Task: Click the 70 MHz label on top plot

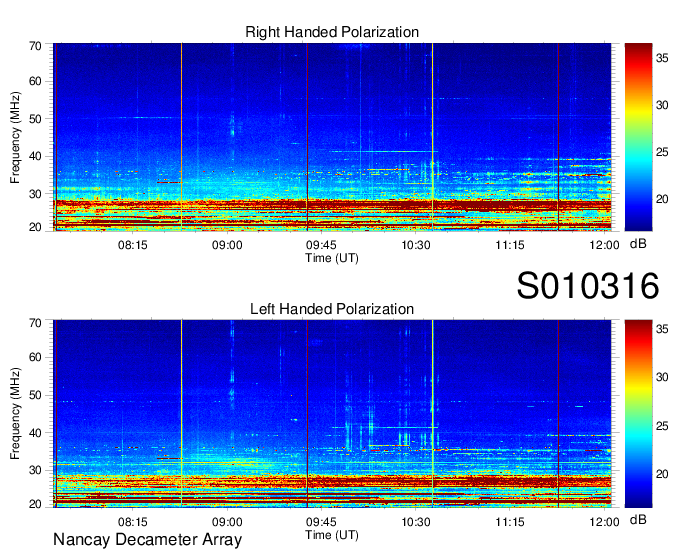Action: [35, 46]
